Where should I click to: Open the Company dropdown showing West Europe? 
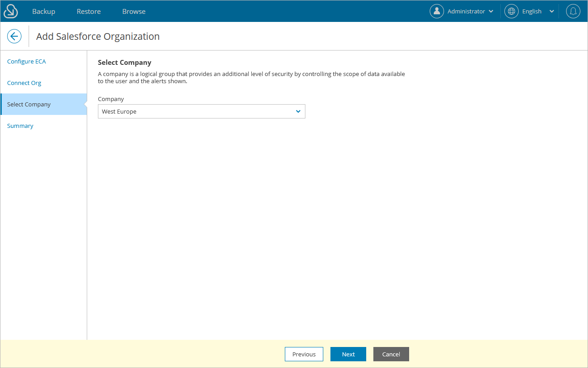(x=201, y=111)
